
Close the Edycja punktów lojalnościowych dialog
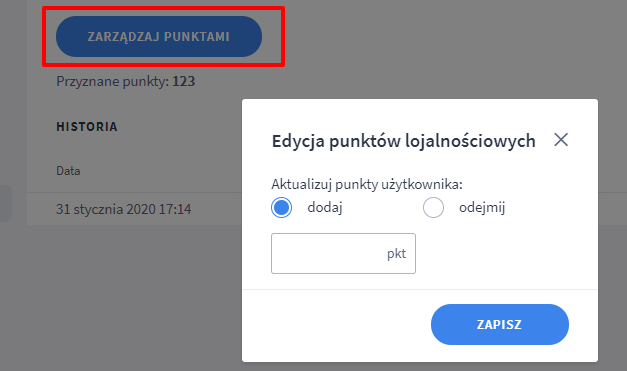(x=561, y=140)
